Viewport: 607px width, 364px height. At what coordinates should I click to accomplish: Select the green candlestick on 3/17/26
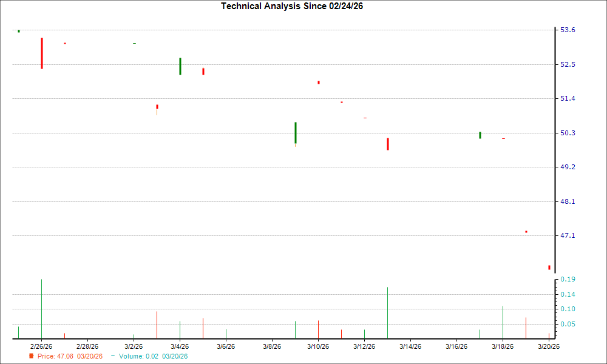(480, 136)
